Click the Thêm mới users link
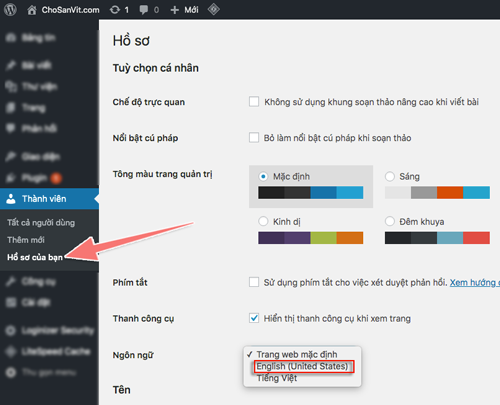500x405 pixels. (26, 240)
